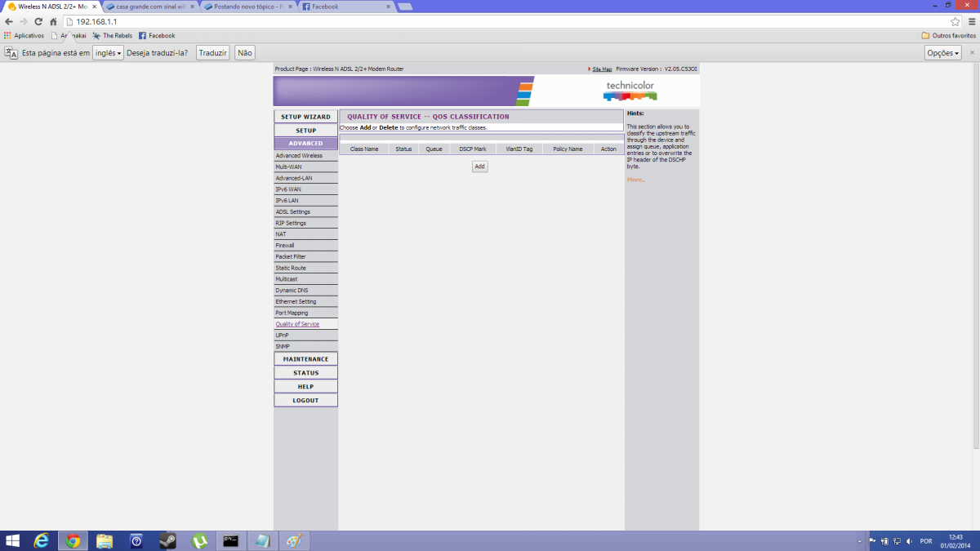Go back with the browser back arrow

click(x=9, y=21)
